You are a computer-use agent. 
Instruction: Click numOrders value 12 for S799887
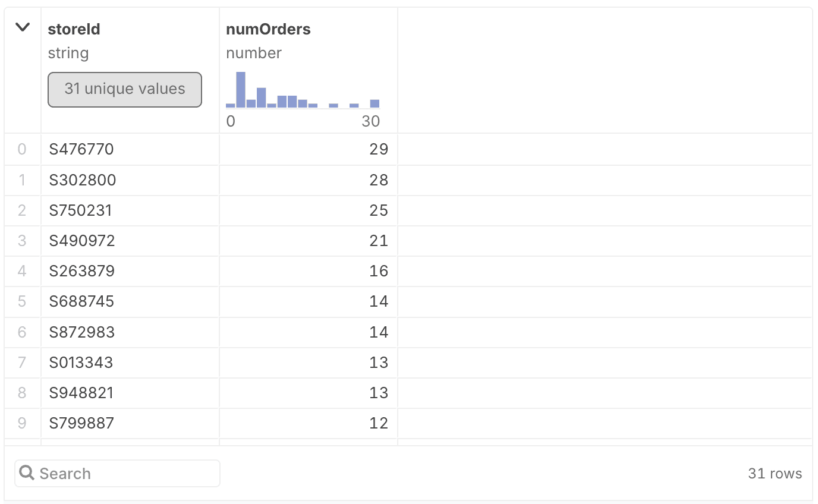pos(378,423)
